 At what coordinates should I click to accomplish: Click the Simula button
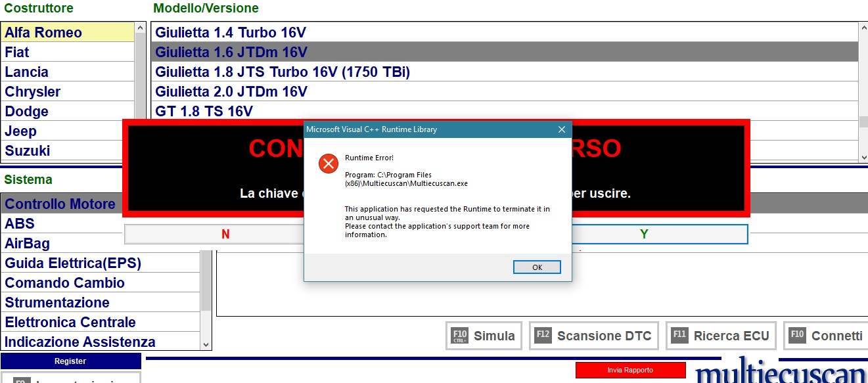tap(484, 336)
